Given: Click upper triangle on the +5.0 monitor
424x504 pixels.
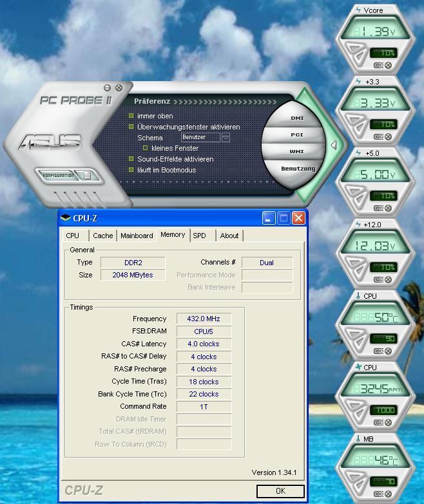Looking at the screenshot, I should pos(356,191).
